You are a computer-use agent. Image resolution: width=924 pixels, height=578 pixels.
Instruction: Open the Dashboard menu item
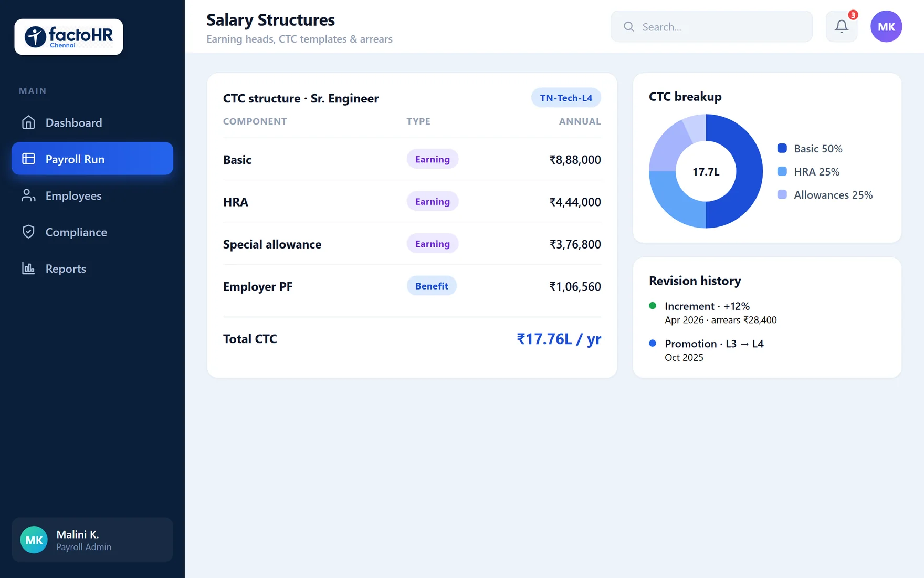pyautogui.click(x=92, y=122)
